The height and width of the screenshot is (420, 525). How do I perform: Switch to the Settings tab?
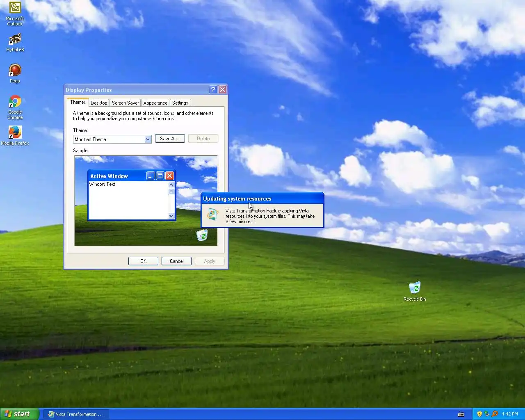click(x=180, y=103)
